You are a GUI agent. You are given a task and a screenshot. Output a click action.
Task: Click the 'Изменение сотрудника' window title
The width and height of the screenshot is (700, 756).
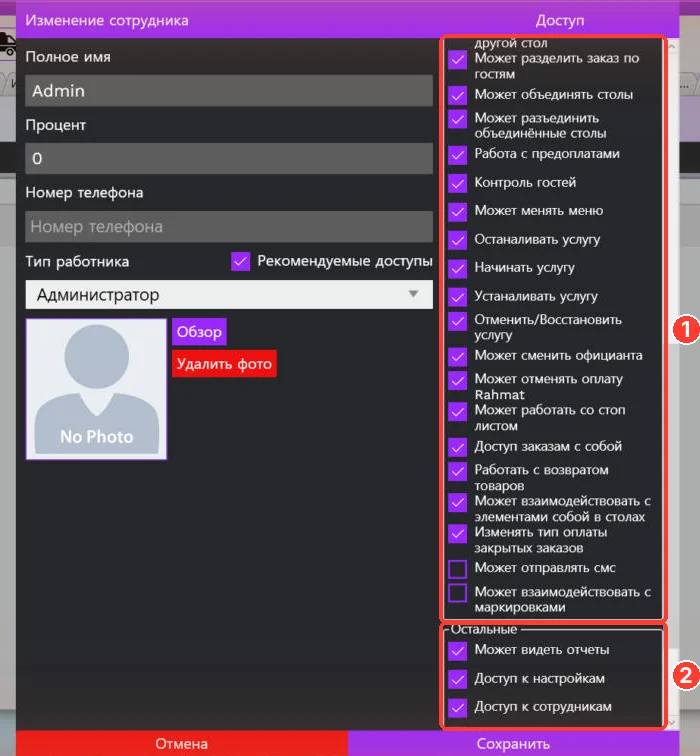point(107,20)
